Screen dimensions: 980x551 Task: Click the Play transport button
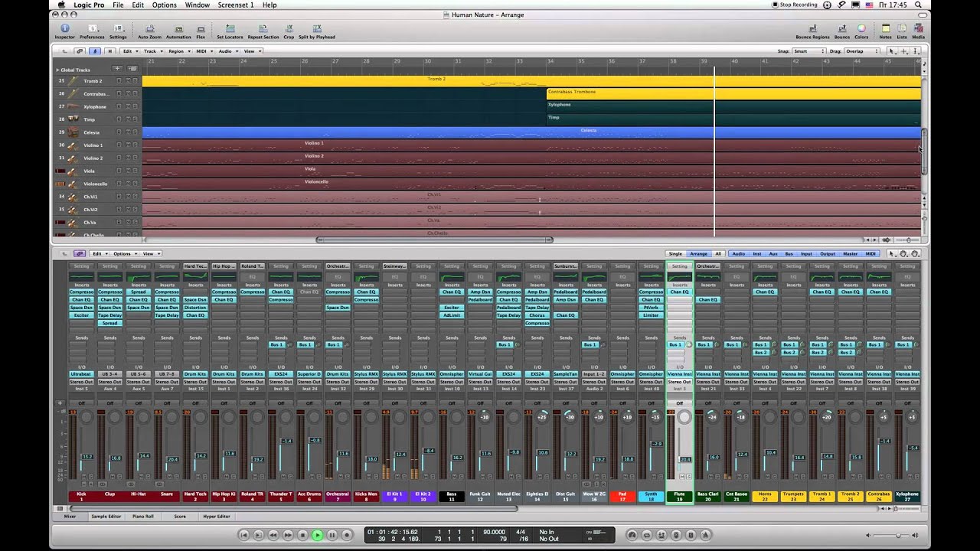click(x=317, y=535)
